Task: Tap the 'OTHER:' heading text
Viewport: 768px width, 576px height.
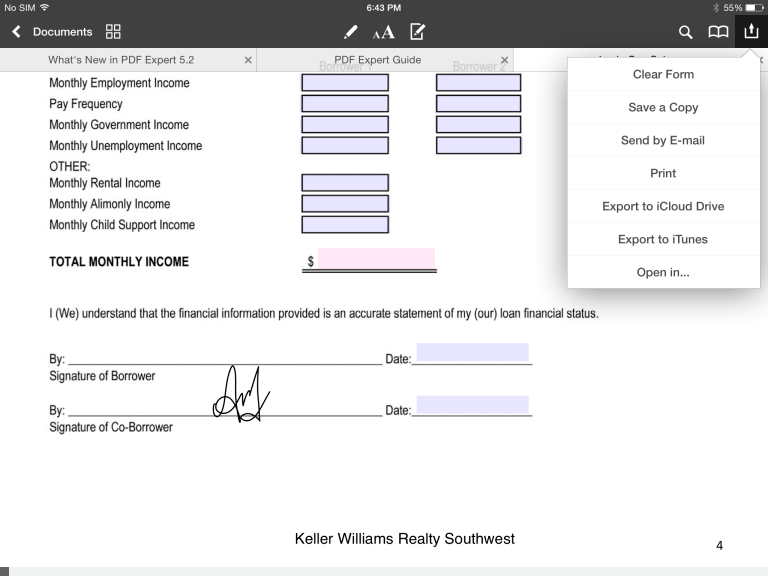Action: pyautogui.click(x=70, y=167)
